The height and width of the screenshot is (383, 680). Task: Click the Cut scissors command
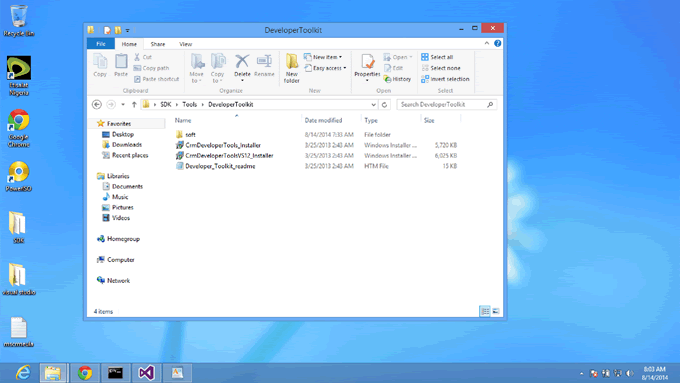143,57
